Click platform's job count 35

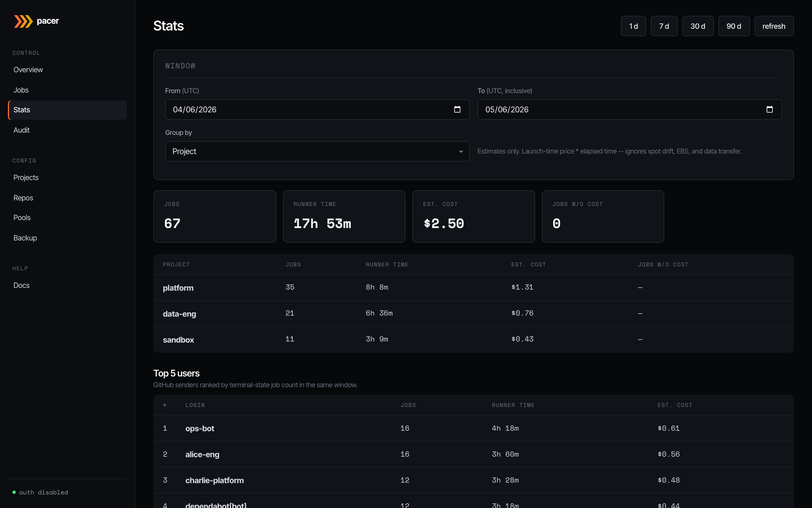(290, 287)
